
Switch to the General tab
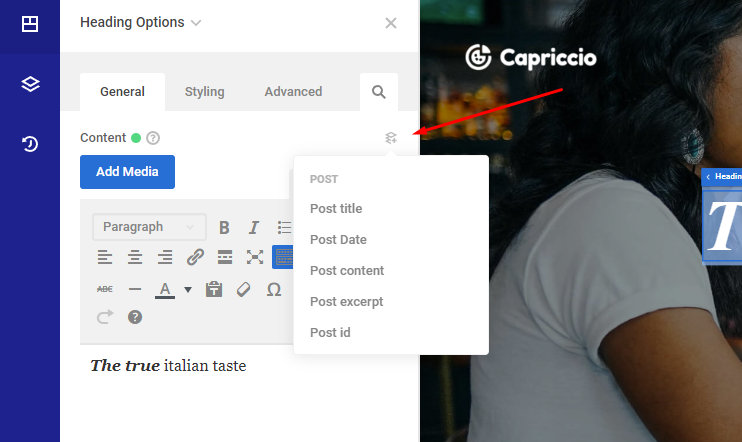(x=123, y=92)
